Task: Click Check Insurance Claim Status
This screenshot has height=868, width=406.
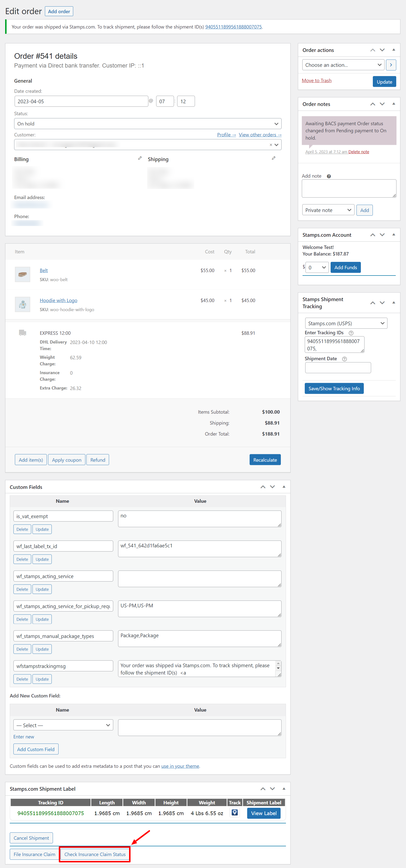Action: coord(95,854)
